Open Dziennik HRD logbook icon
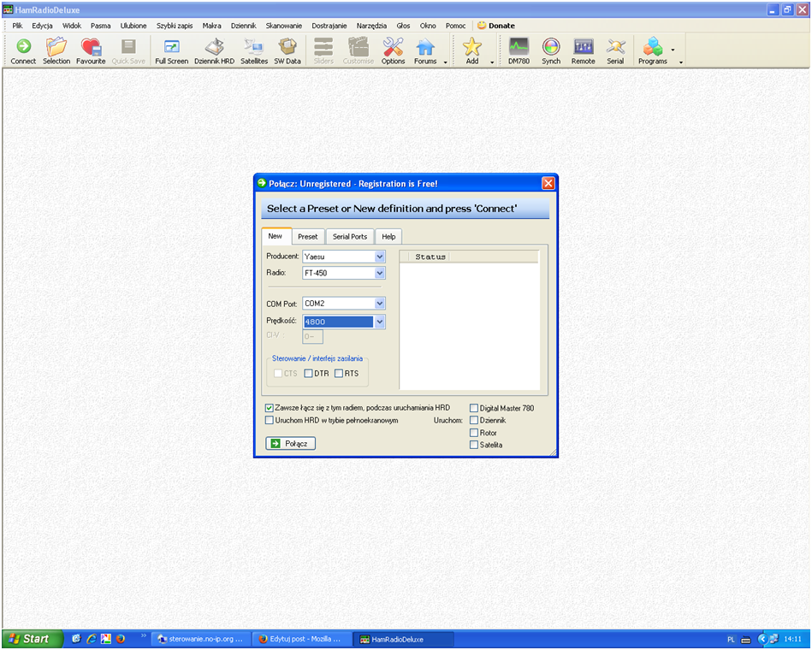This screenshot has height=650, width=812. click(215, 51)
